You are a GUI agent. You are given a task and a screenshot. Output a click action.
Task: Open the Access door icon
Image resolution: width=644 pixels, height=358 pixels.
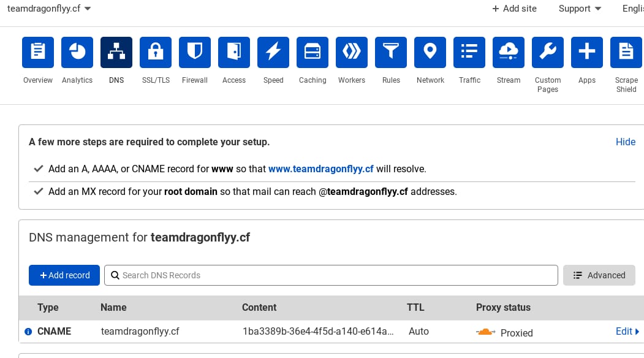point(234,52)
